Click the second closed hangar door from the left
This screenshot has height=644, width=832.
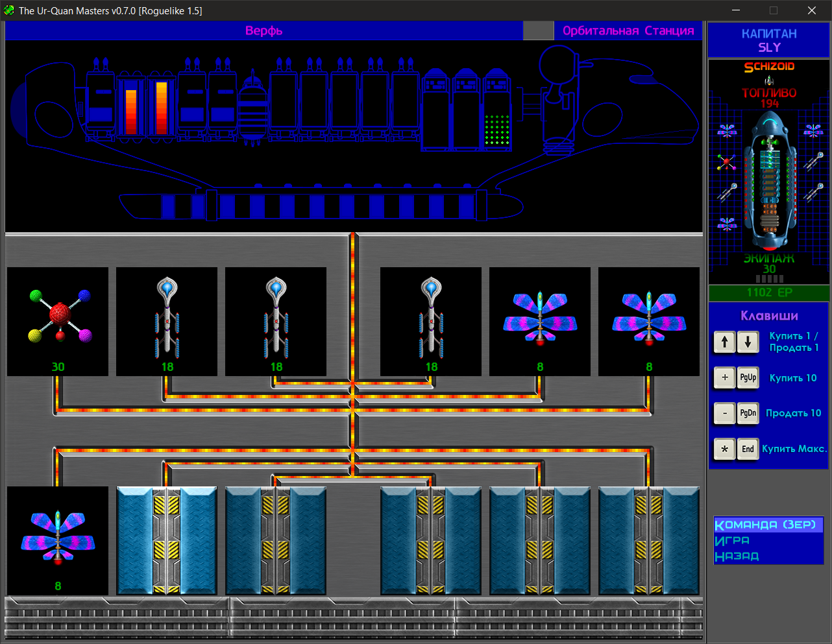point(276,541)
